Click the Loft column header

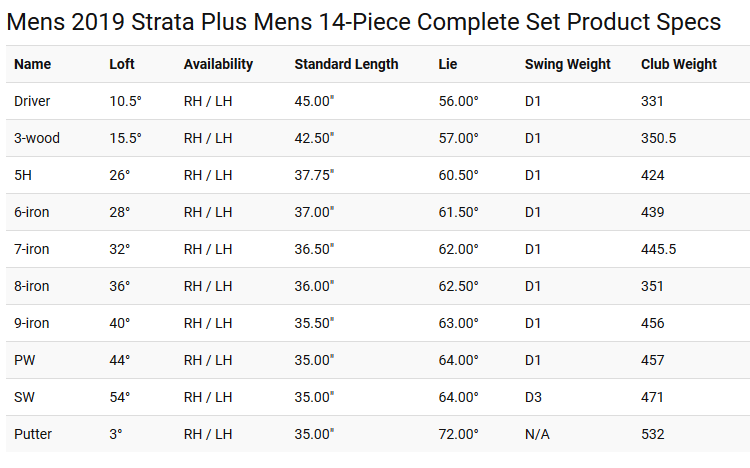[x=121, y=64]
